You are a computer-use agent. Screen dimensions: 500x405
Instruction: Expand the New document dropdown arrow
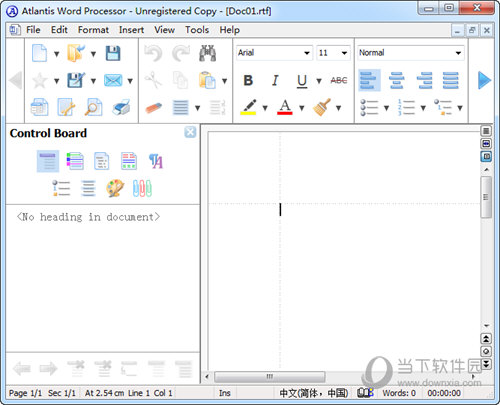56,54
